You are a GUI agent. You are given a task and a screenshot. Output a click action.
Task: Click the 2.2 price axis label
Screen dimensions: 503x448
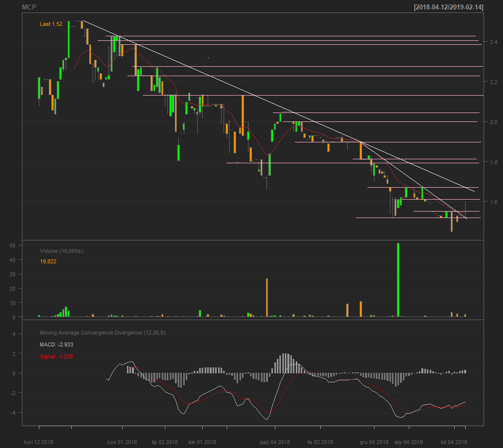tap(494, 82)
